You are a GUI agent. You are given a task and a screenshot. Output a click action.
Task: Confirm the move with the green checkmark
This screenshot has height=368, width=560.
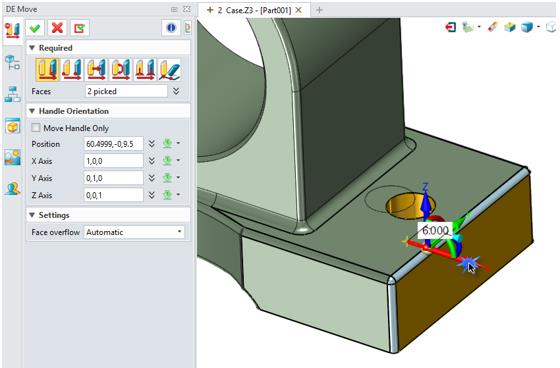[x=35, y=28]
